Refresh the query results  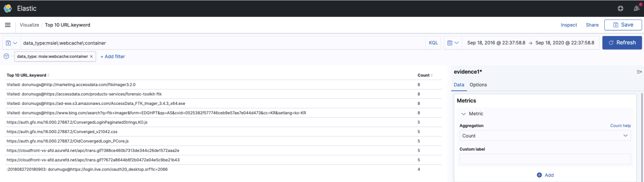click(x=622, y=43)
